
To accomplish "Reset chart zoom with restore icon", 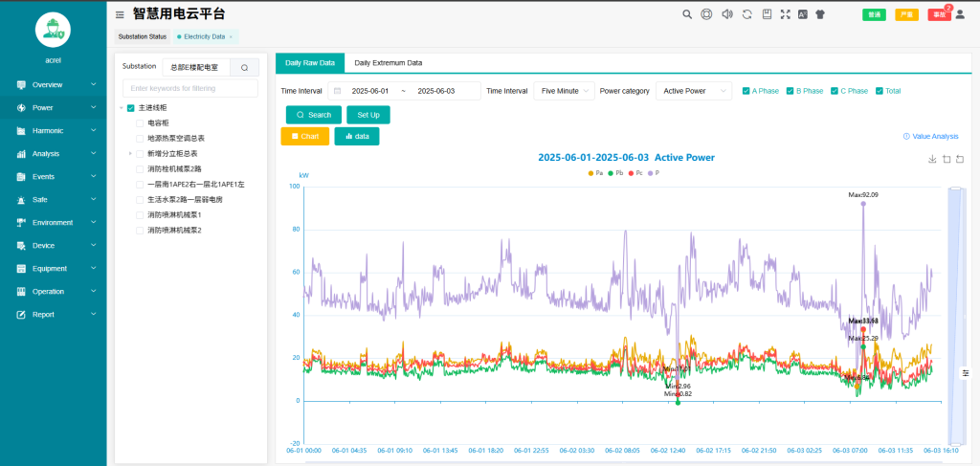I will (x=960, y=159).
